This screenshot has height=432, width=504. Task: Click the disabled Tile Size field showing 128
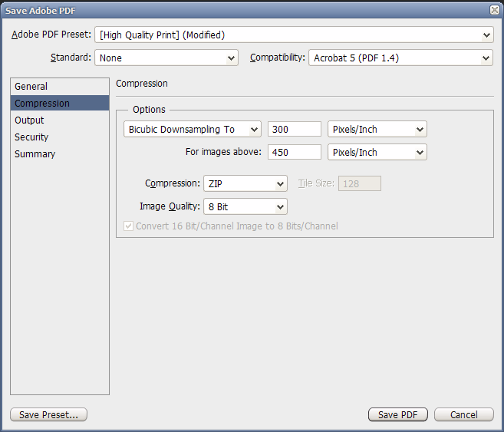pos(360,183)
